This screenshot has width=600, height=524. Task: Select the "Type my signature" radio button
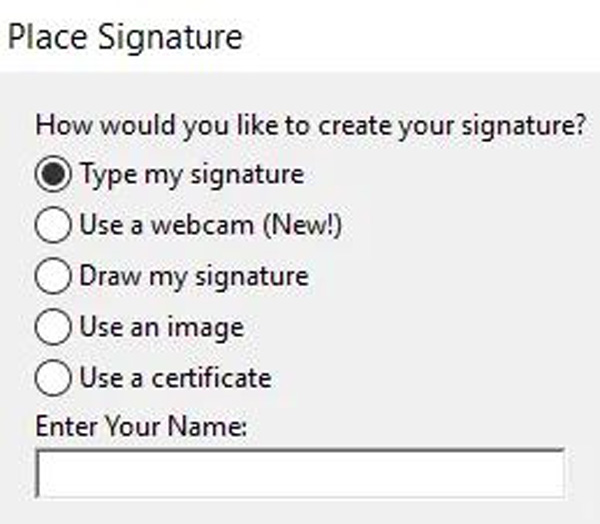point(54,175)
